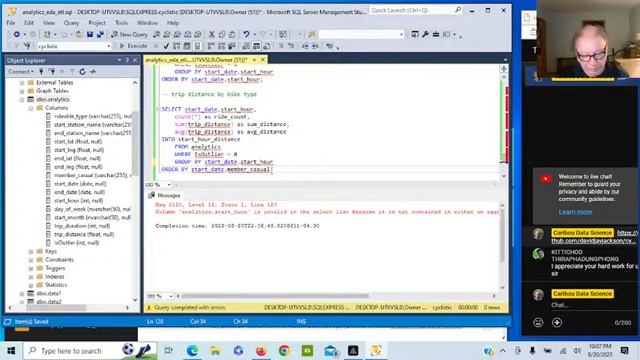Collapse the Columns folder node
The image size is (640, 360).
[x=31, y=108]
